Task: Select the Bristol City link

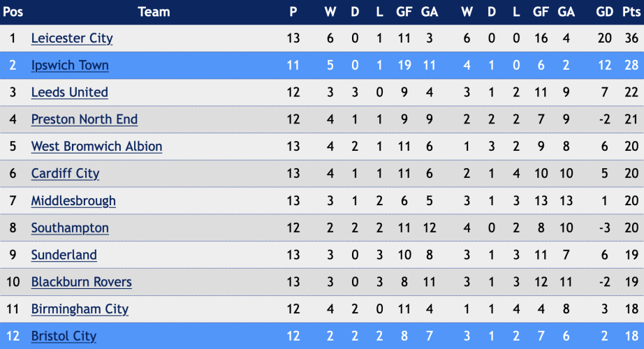Action: pyautogui.click(x=64, y=336)
